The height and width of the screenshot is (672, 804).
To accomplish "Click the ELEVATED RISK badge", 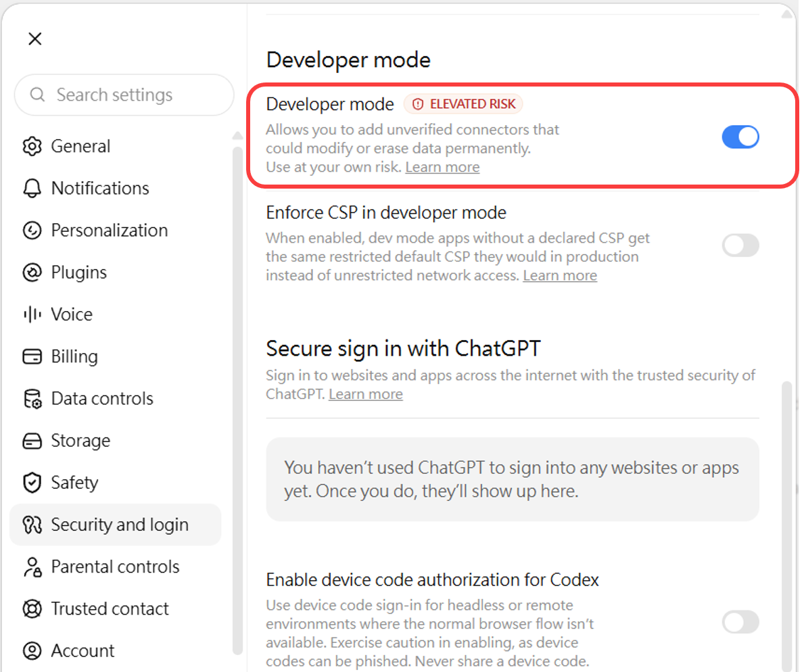I will (x=463, y=104).
